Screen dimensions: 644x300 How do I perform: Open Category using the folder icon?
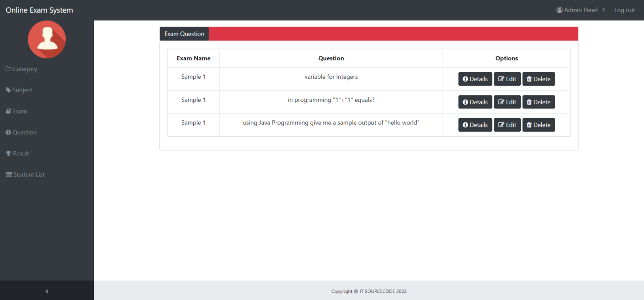point(8,69)
